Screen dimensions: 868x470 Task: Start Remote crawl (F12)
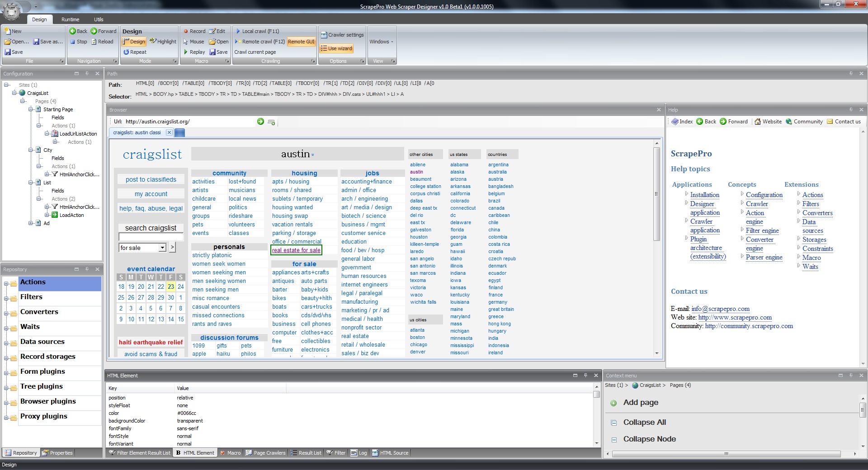click(x=260, y=42)
